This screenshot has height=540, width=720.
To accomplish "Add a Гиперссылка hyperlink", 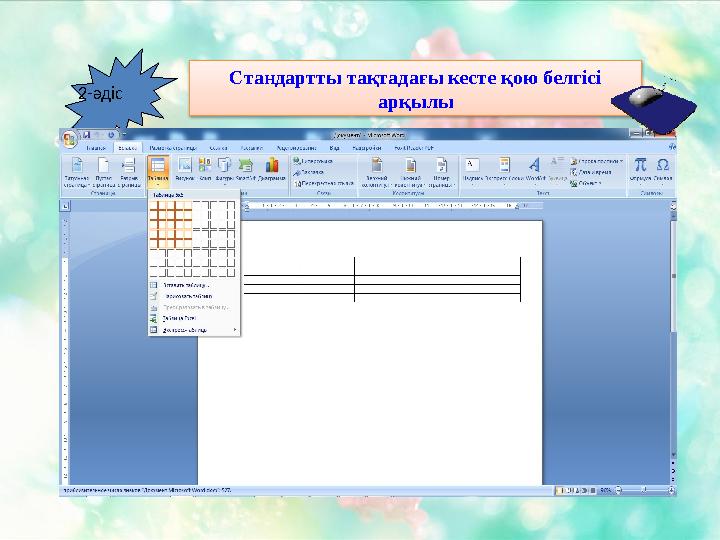I will coord(313,161).
